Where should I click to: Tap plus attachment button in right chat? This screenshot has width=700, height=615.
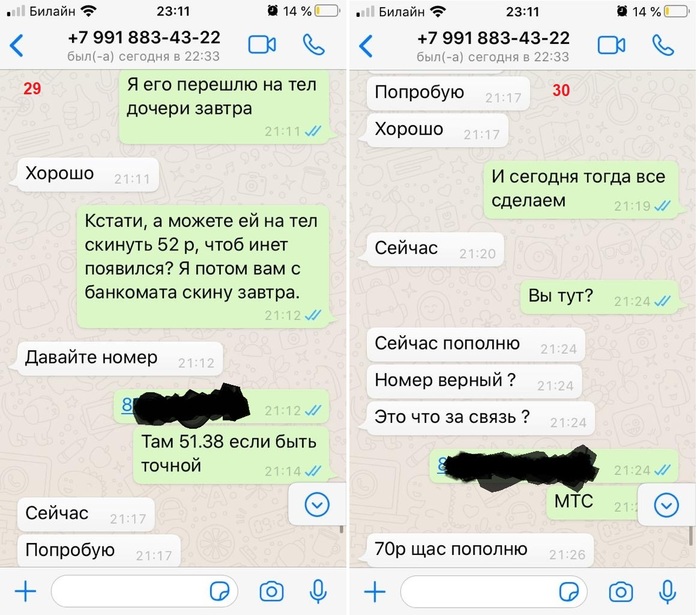pyautogui.click(x=375, y=592)
